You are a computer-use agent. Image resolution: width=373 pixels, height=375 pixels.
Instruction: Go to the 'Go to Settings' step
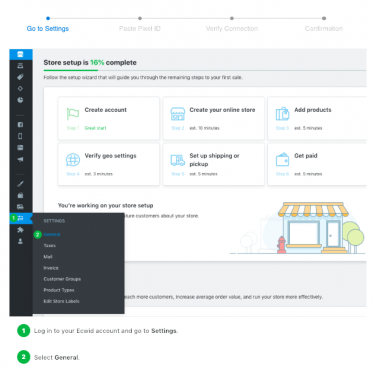(x=48, y=28)
